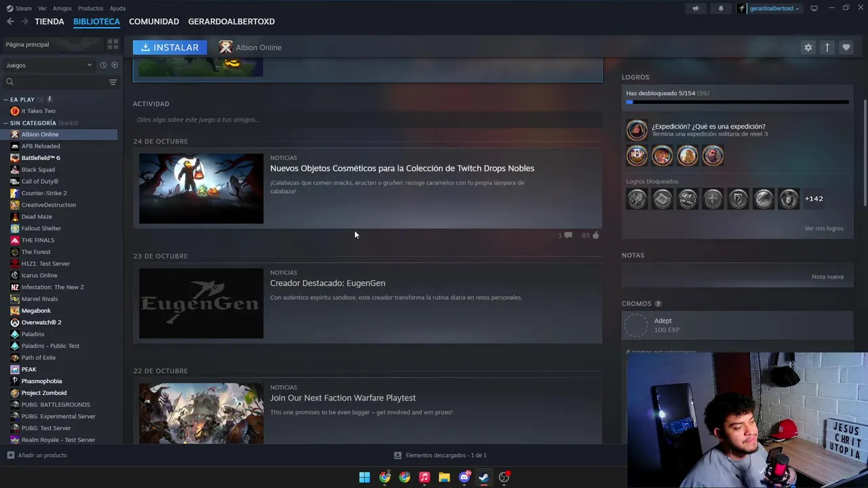Collapse the EA PLAY category

tap(6, 100)
